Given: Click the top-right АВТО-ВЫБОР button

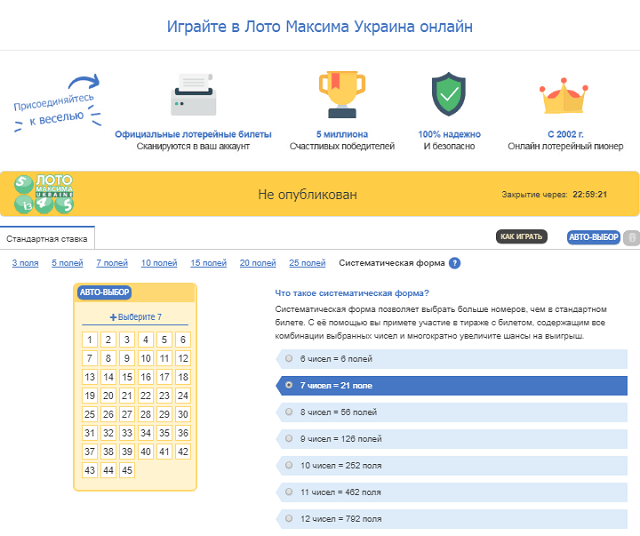Looking at the screenshot, I should coord(594,237).
